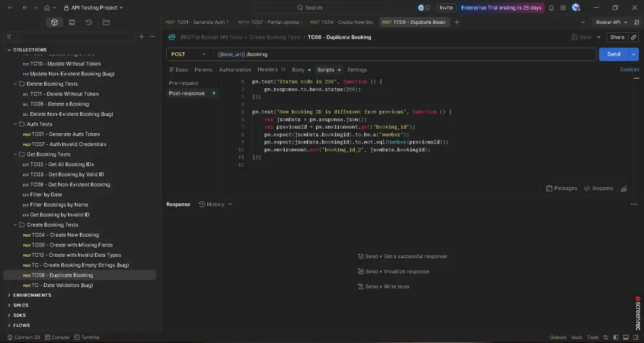
Task: Open sidebar more options ellipsis
Action: point(153,37)
